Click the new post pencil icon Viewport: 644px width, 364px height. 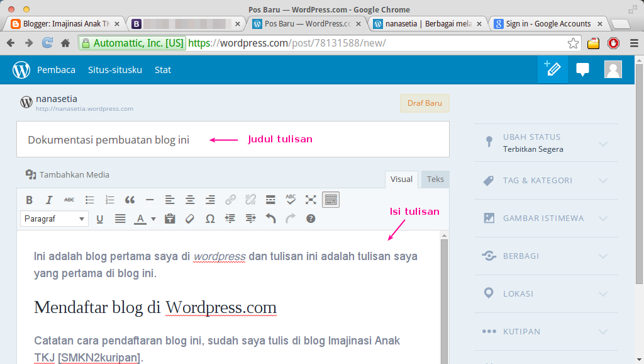click(552, 69)
